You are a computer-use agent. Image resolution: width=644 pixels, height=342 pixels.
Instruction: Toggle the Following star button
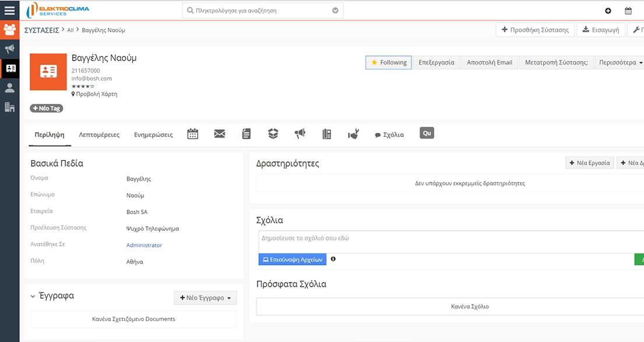[x=389, y=62]
